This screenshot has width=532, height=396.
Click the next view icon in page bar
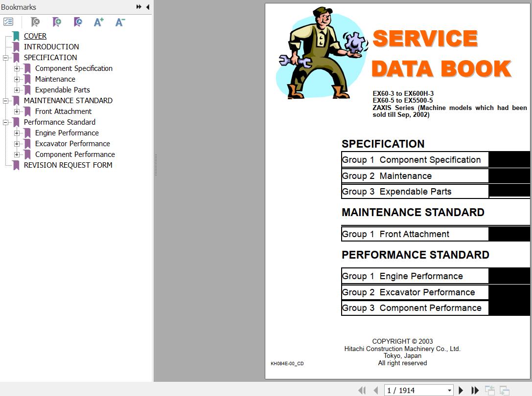505,390
